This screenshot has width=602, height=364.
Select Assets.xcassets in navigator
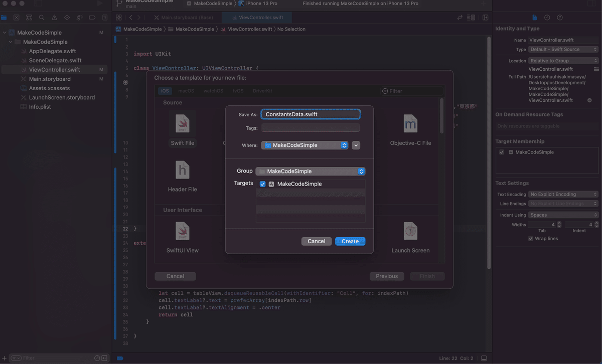pyautogui.click(x=49, y=88)
